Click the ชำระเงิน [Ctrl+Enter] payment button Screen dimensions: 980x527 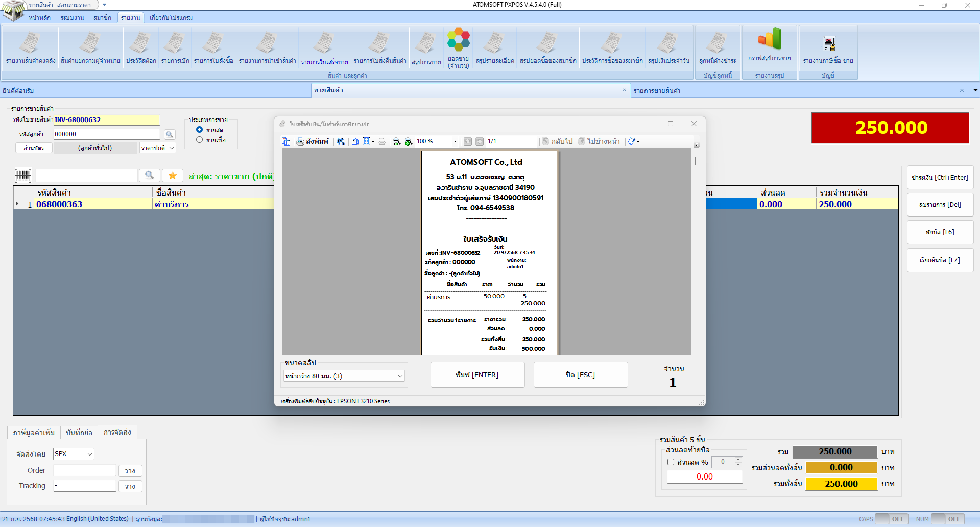(x=940, y=178)
